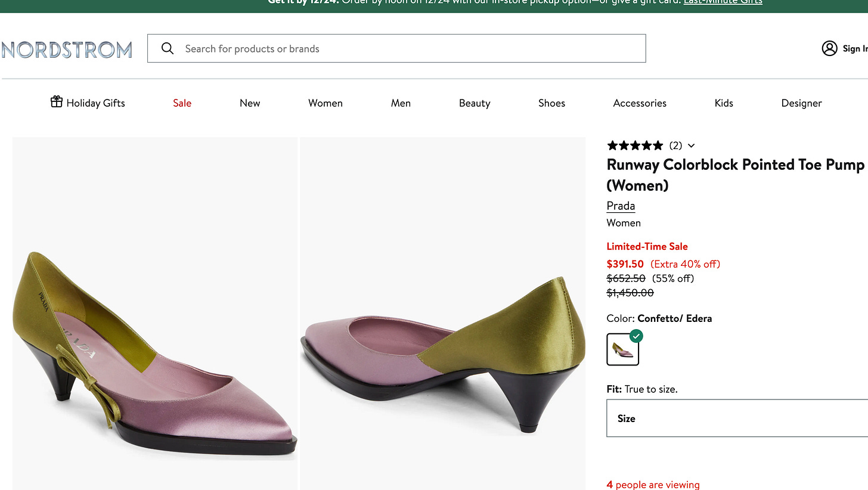Open the Kids menu
The height and width of the screenshot is (490, 868).
point(724,103)
